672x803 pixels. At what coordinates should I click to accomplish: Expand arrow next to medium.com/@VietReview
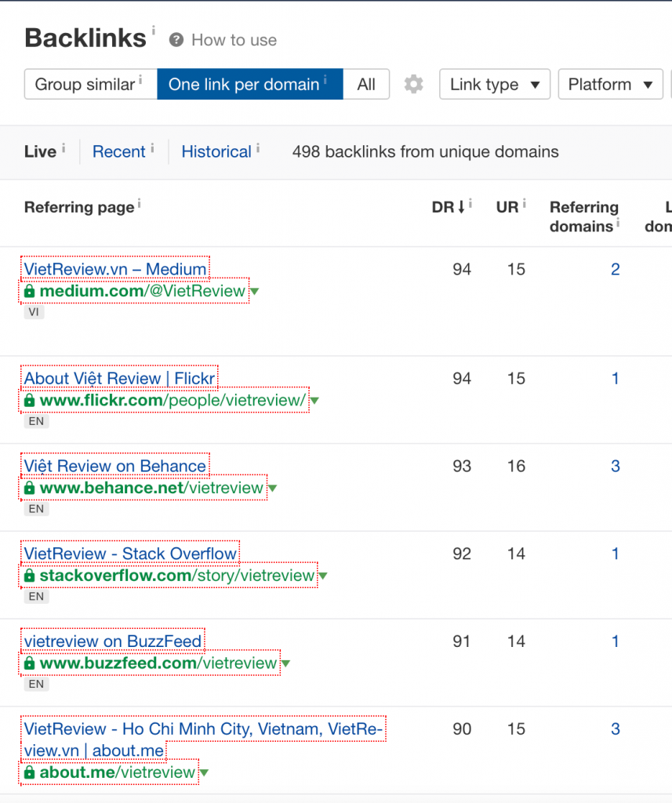(x=255, y=292)
